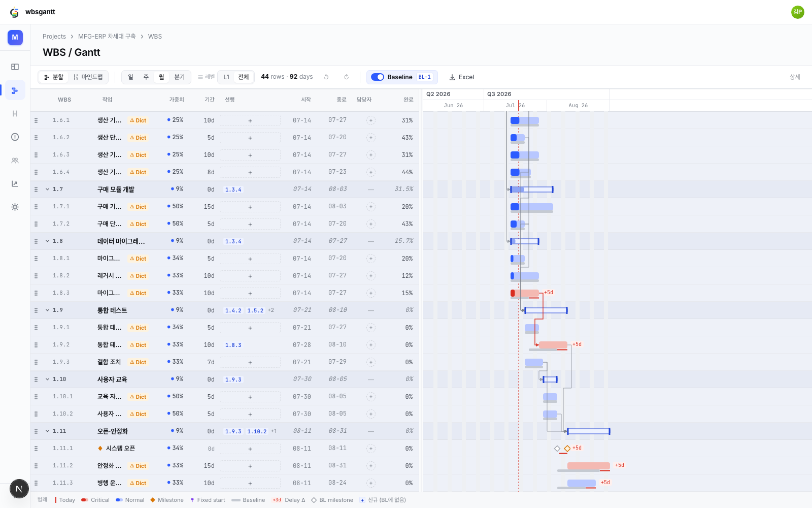Select 전체 level filter

pyautogui.click(x=244, y=77)
